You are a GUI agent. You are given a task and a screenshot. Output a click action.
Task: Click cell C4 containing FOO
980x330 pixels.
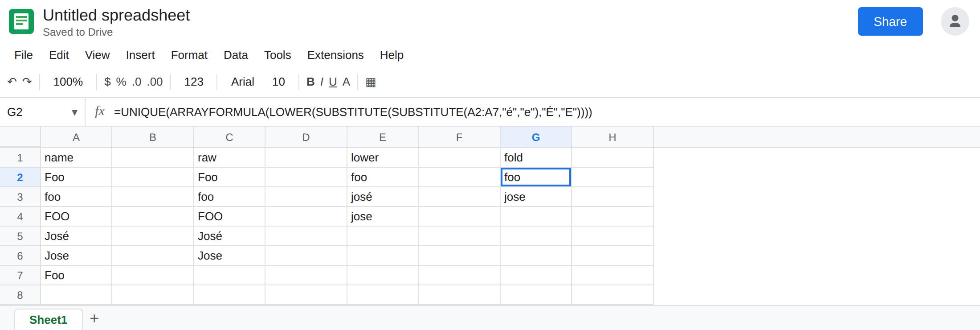229,216
